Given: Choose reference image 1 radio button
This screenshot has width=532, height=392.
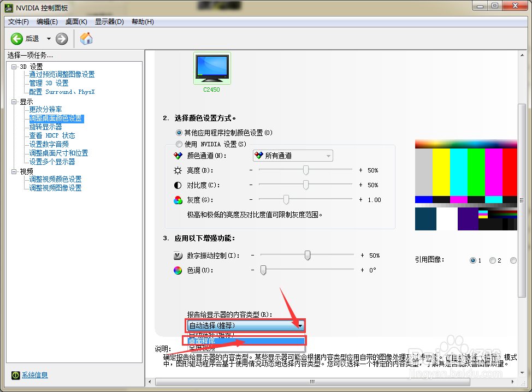Looking at the screenshot, I should coord(472,260).
